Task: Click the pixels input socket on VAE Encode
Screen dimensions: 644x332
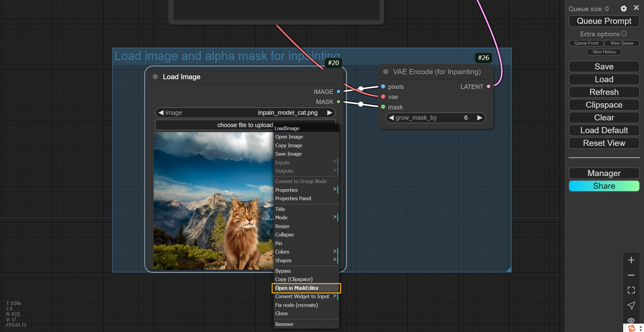Action: (383, 87)
